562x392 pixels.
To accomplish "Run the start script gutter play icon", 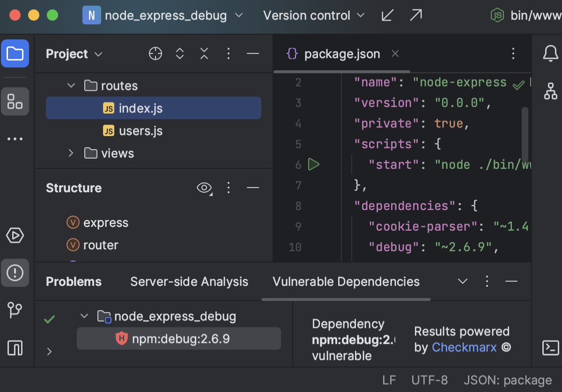I will (x=314, y=164).
